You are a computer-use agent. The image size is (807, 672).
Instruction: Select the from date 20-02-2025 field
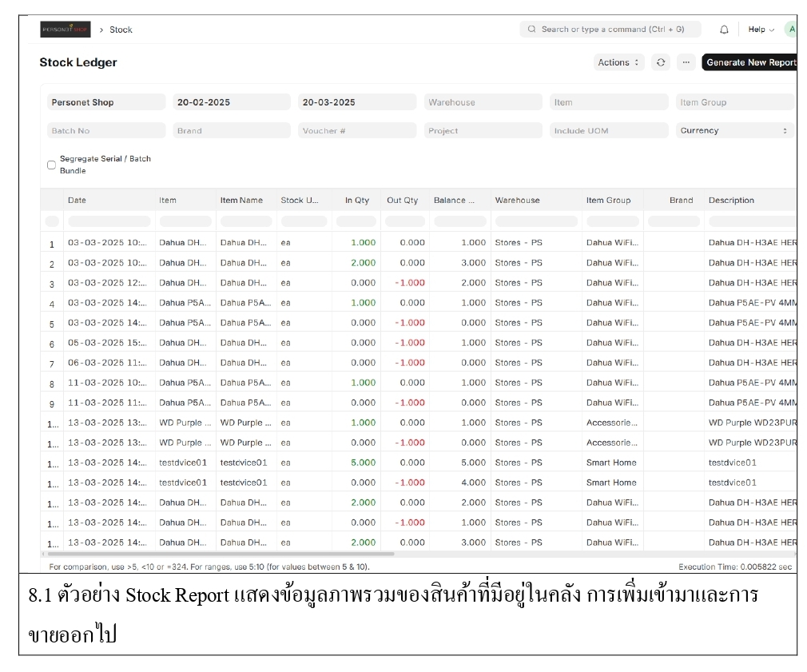232,102
